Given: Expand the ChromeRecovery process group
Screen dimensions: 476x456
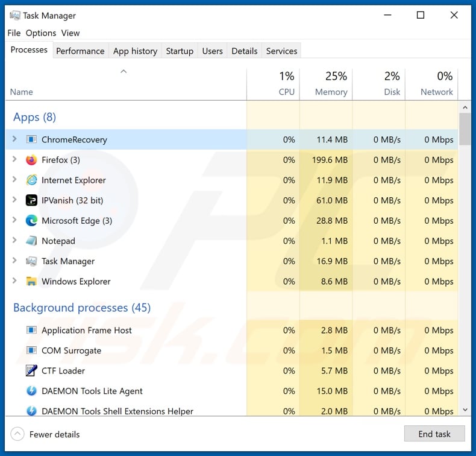Looking at the screenshot, I should click(x=14, y=139).
